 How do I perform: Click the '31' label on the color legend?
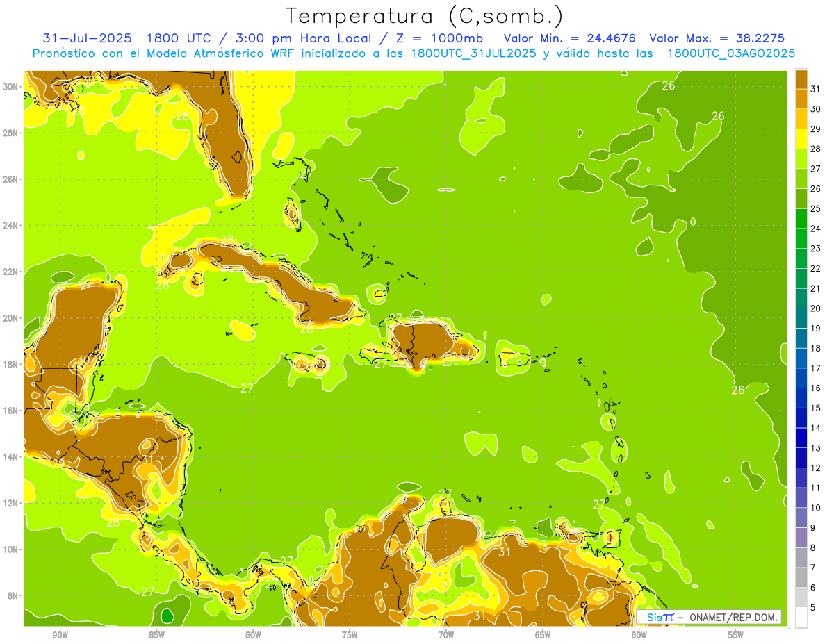[x=816, y=89]
